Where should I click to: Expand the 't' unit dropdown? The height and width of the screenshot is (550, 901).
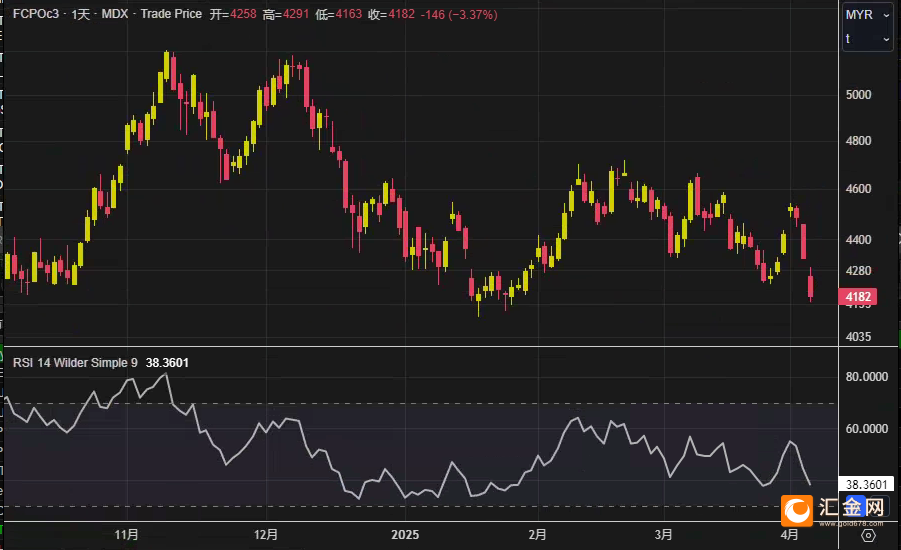pyautogui.click(x=868, y=39)
